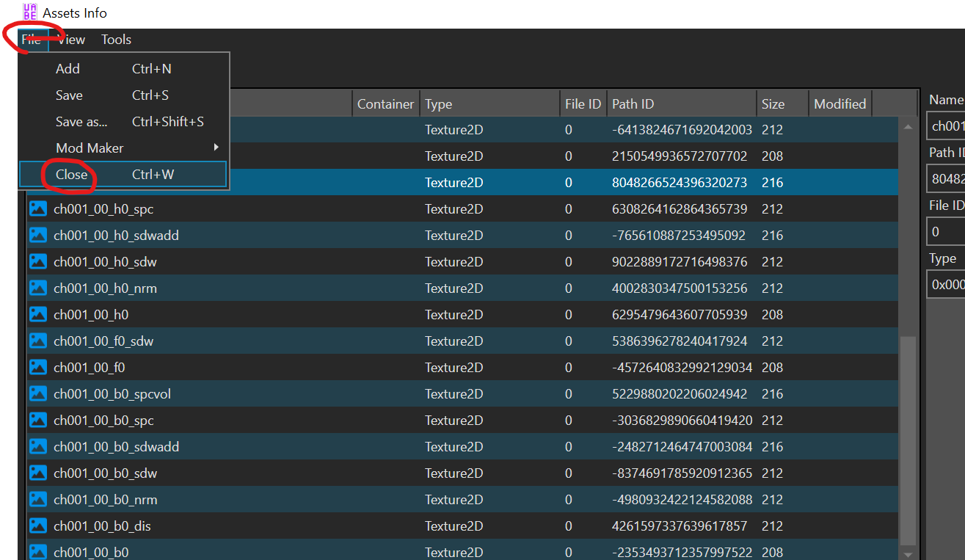Click Path ID 6295479643607705939
Screen dimensions: 965x560
pyautogui.click(x=680, y=315)
